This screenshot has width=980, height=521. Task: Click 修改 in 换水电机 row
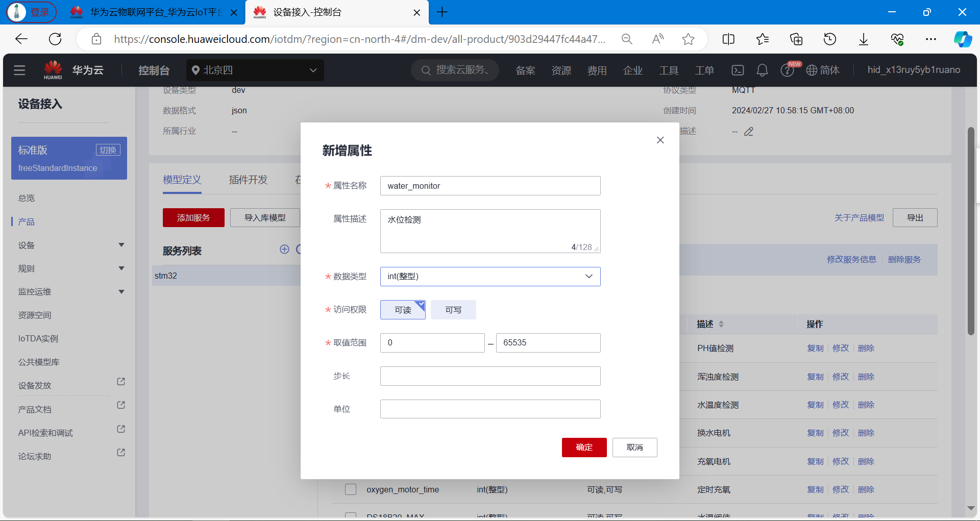[840, 433]
